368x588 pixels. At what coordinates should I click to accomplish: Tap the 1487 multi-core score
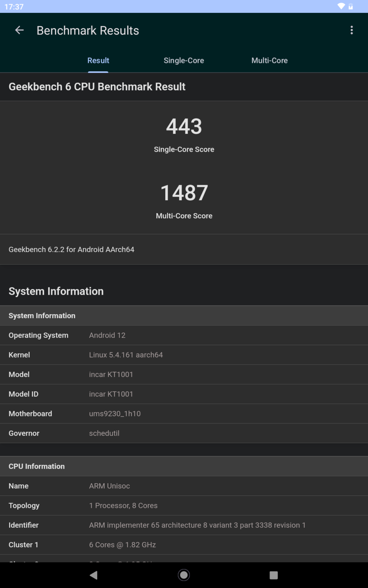184,193
